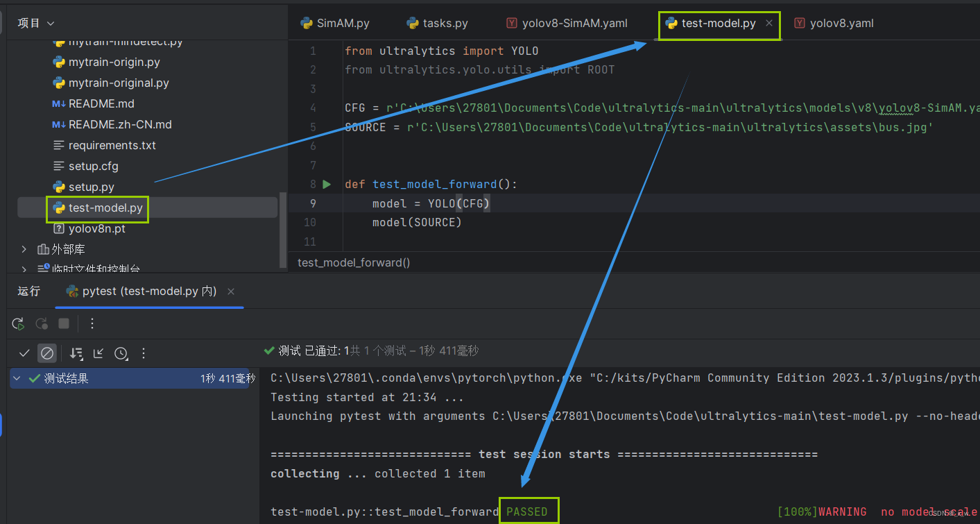
Task: Select yolov8n.pt in project tree
Action: (96, 228)
